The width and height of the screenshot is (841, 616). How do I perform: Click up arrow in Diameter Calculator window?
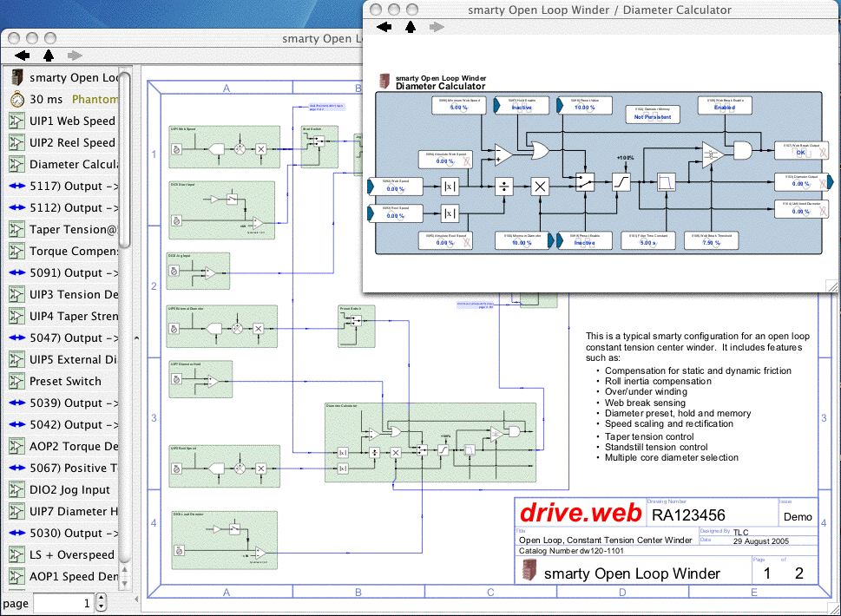[x=411, y=27]
